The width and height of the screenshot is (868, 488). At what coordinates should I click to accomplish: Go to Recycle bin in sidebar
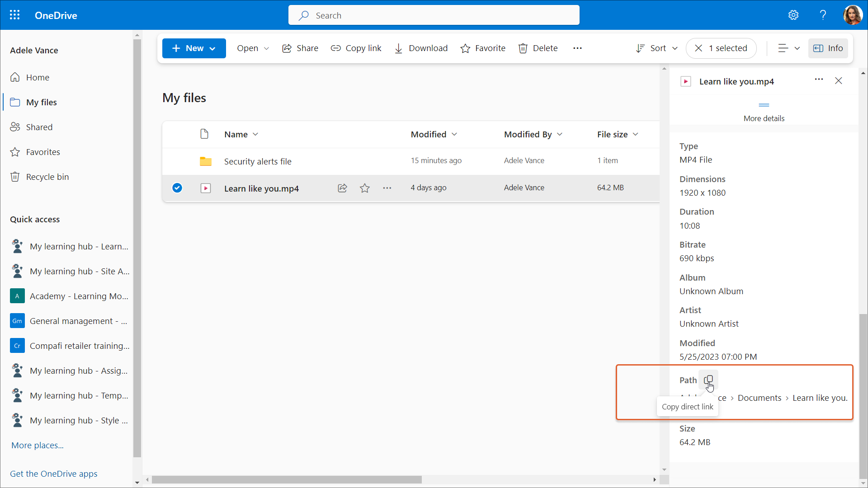pos(47,177)
